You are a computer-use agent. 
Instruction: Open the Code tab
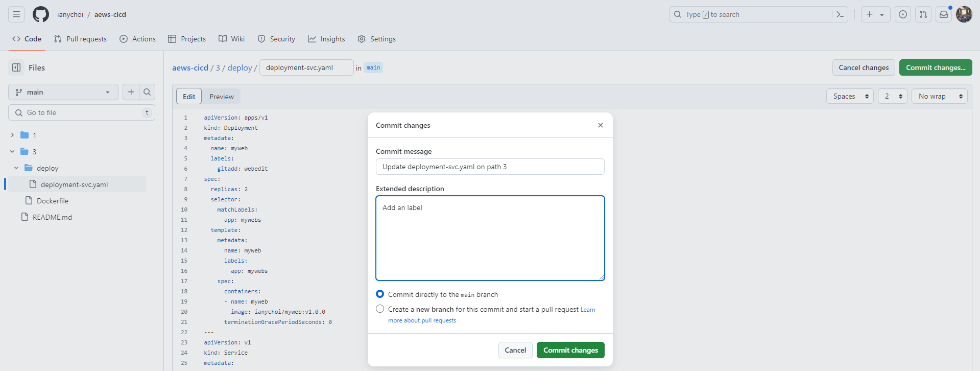tap(27, 39)
